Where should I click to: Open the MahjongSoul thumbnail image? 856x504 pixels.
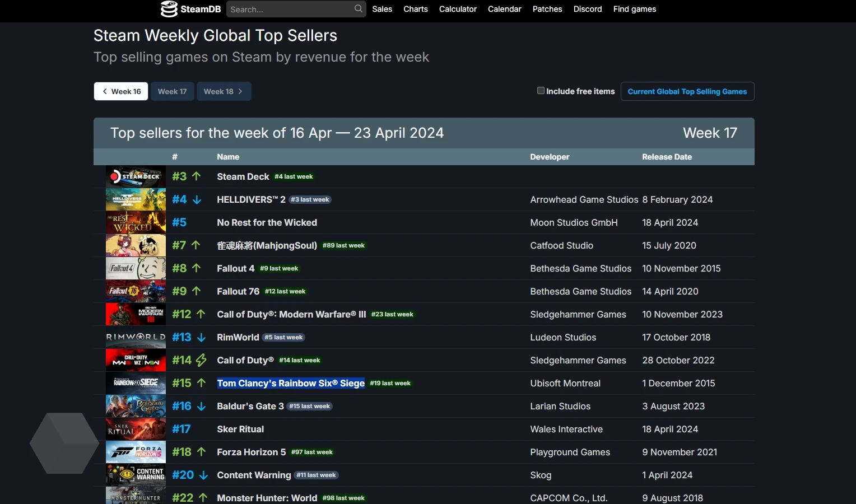coord(136,245)
